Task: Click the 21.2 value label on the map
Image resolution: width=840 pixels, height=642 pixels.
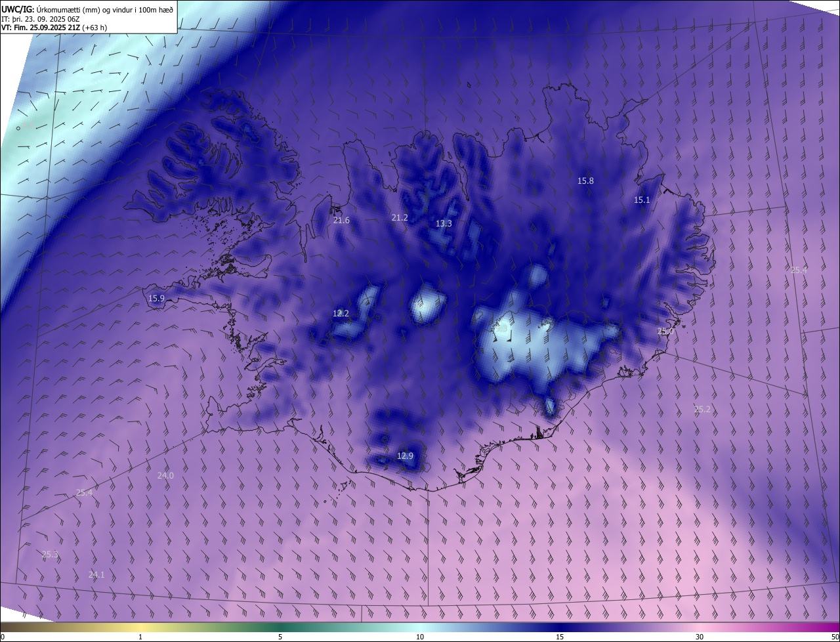Action: [400, 217]
